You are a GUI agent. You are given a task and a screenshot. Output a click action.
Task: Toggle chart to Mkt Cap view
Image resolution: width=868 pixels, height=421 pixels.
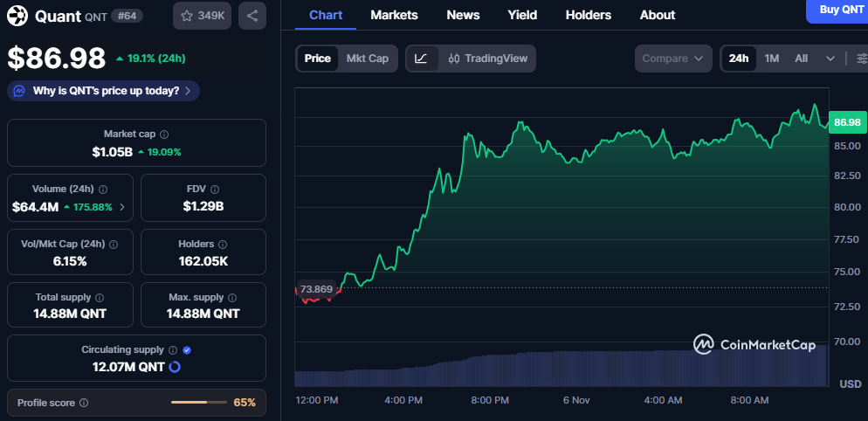pos(367,59)
